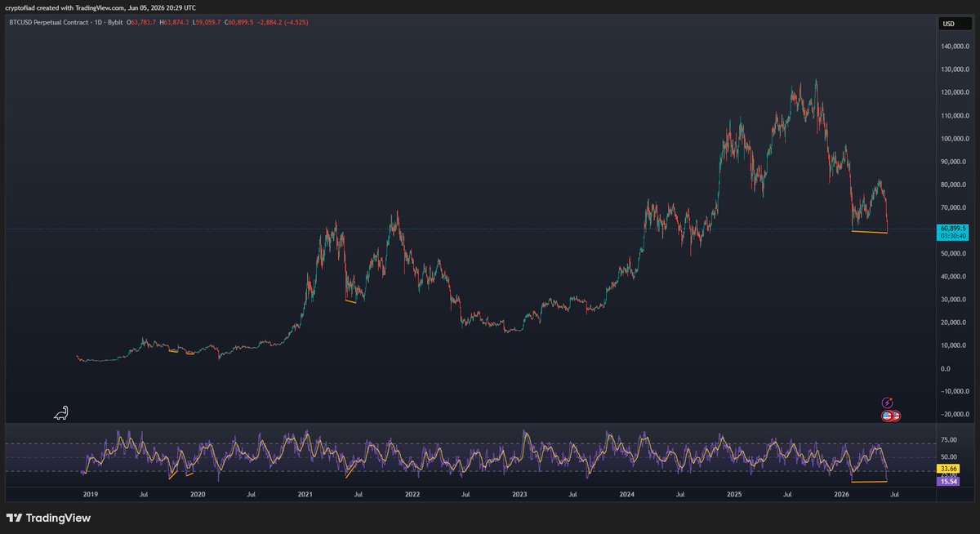Viewport: 980px width, 534px height.
Task: Click the 130,000.0 price axis label
Action: pos(955,69)
